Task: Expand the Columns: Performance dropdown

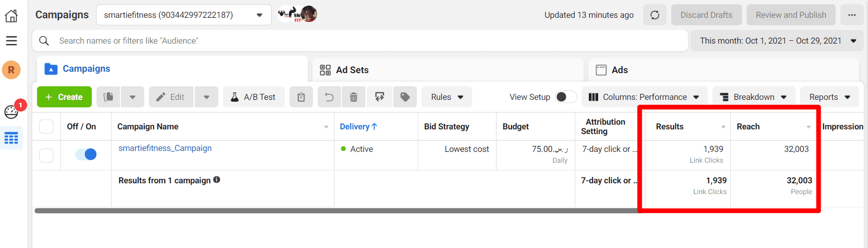Action: click(x=644, y=97)
